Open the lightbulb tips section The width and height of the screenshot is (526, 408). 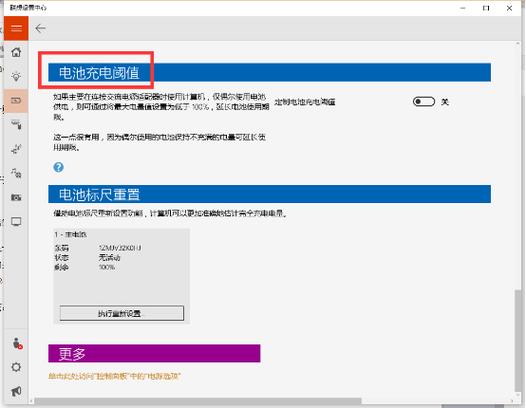[x=16, y=77]
